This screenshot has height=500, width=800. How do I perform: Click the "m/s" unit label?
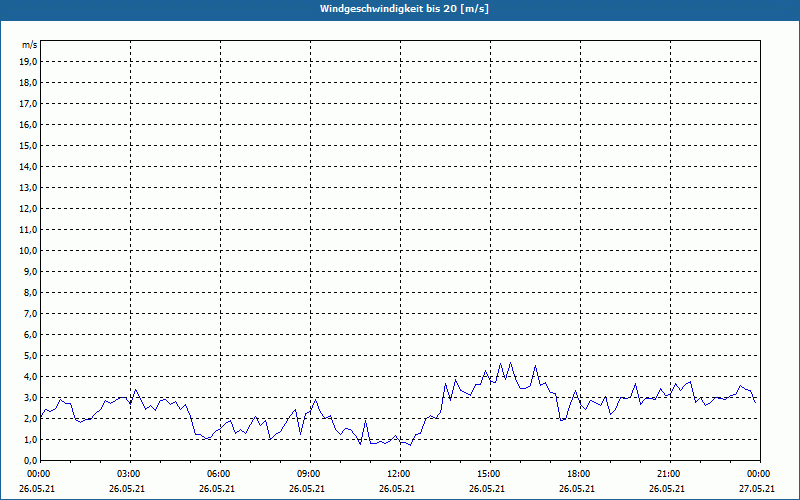30,45
